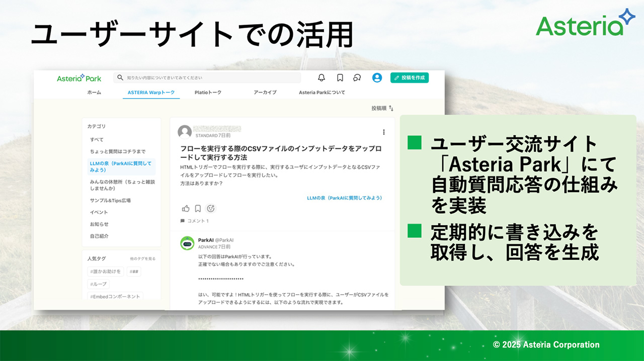Image resolution: width=644 pixels, height=361 pixels.
Task: Click the 投稿を作成 button
Action: (x=410, y=77)
